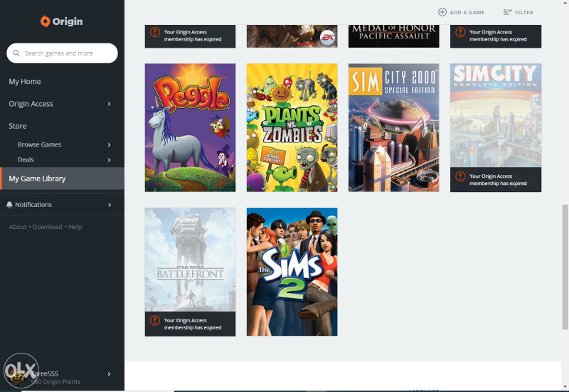Screen dimensions: 569x392
Task: Click the search magnifier icon
Action: (x=16, y=53)
